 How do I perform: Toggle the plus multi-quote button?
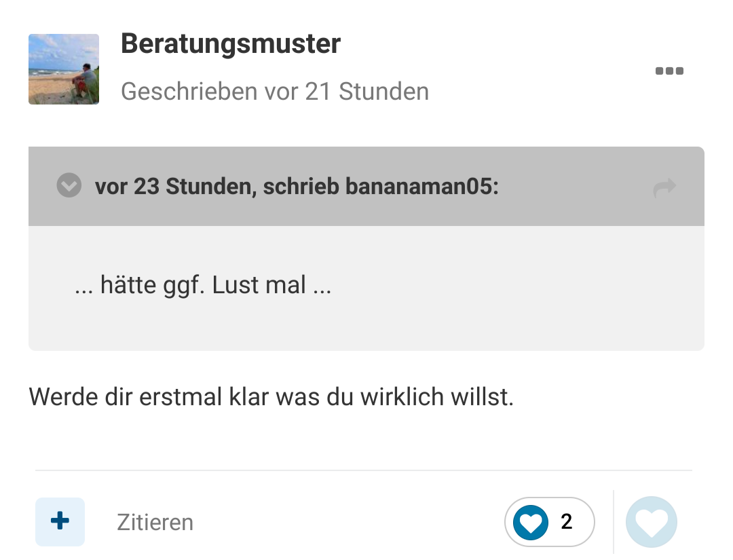[x=60, y=522]
